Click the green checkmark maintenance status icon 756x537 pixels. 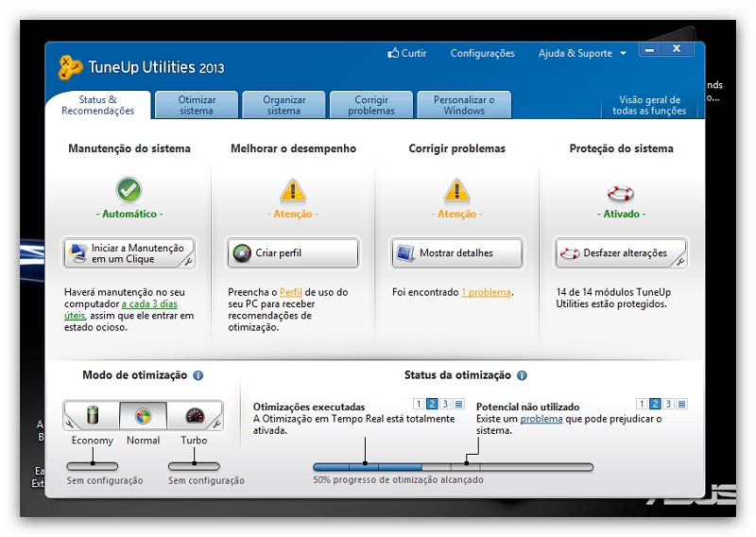tap(129, 190)
